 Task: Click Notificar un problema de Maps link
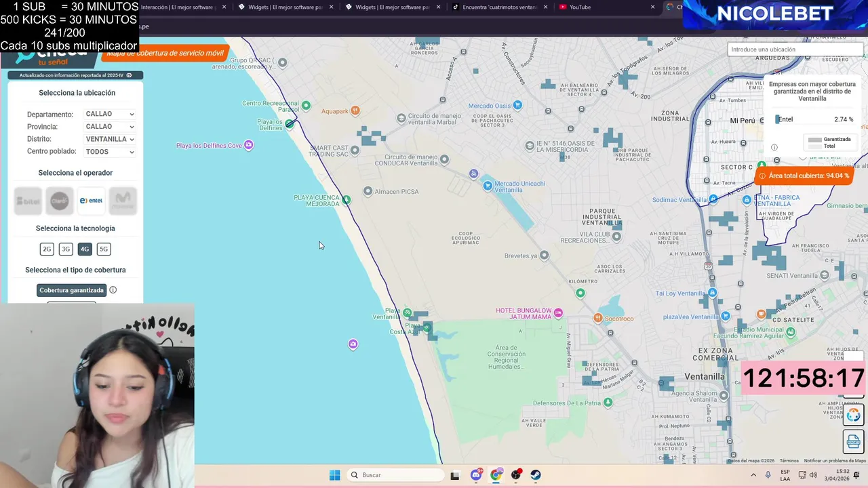(835, 461)
